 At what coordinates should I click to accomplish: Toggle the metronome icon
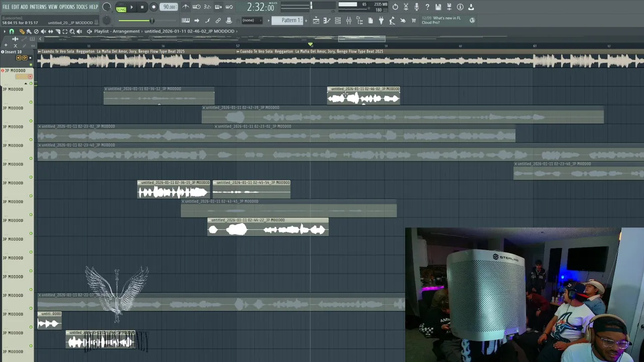pos(186,7)
